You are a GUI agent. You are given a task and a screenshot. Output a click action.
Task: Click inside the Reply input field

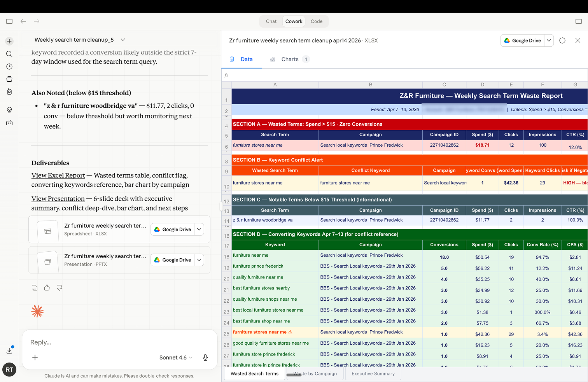[x=97, y=342]
